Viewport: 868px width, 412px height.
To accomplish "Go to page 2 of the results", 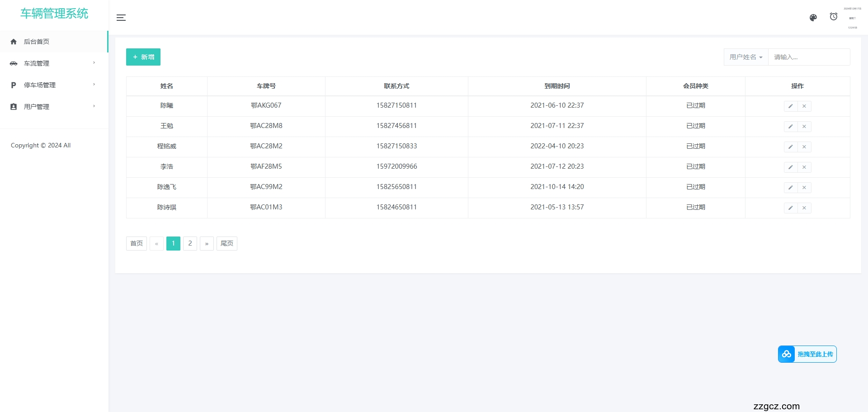I will 190,243.
